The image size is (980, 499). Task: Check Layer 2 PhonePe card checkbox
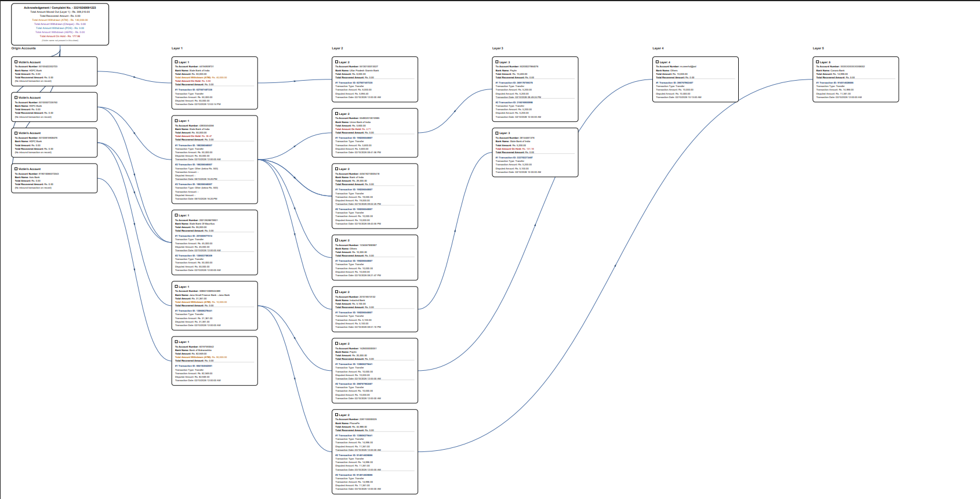click(337, 414)
